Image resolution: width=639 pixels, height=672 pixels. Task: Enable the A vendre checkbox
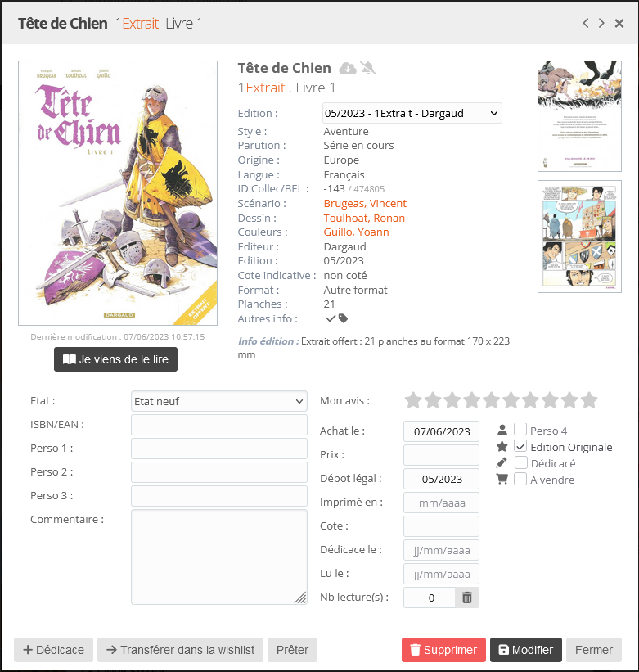(x=520, y=479)
